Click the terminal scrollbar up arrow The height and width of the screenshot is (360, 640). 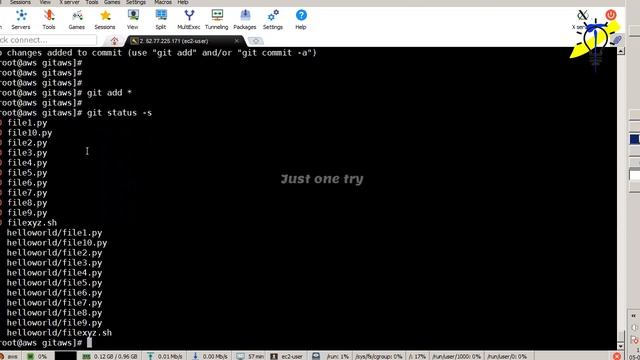pyautogui.click(x=621, y=51)
